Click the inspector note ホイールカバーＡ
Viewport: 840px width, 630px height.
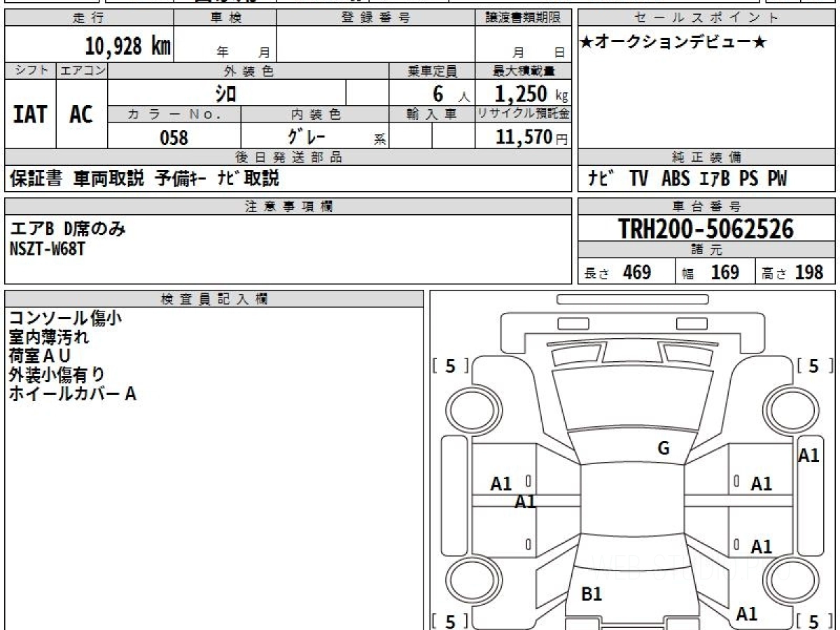72,394
